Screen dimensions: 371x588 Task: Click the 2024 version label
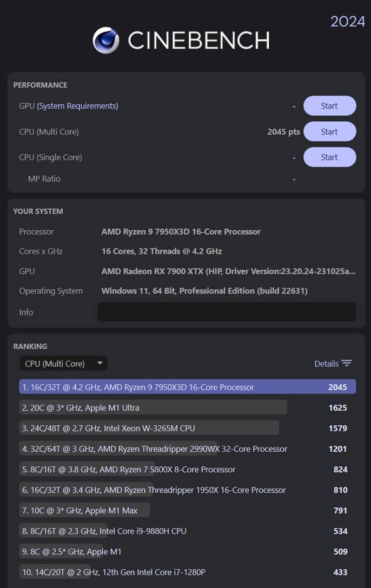[x=348, y=22]
